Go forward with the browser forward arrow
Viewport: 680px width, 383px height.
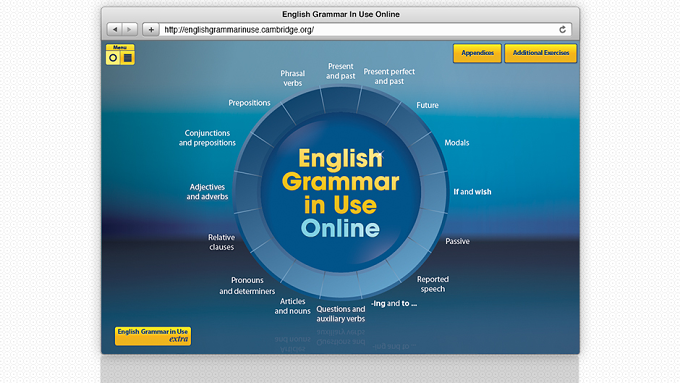[129, 29]
